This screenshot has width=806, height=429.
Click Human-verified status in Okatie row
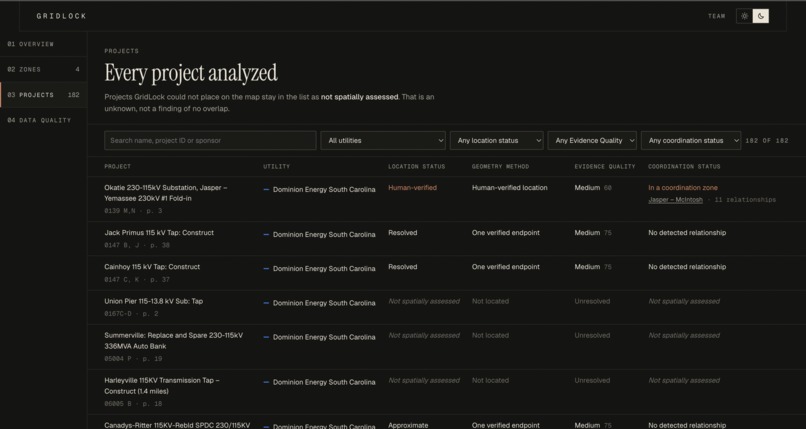[412, 188]
